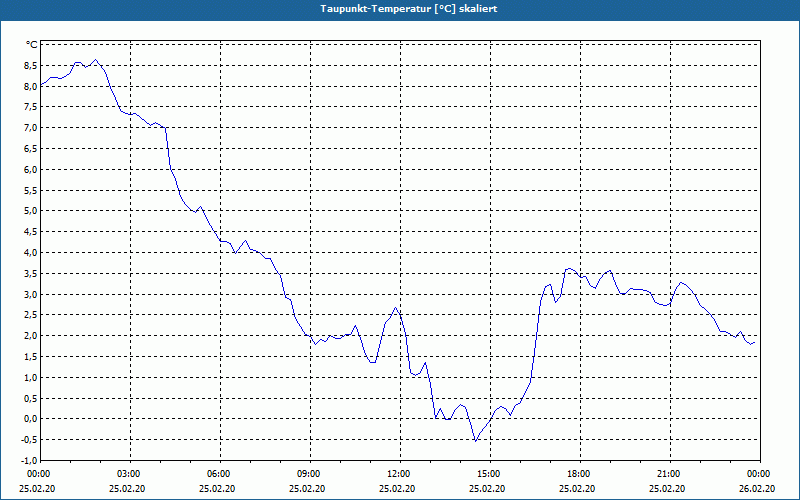Image resolution: width=800 pixels, height=500 pixels.
Task: Click the title "Taupunkt-Temperatur [°C] skaliert"
Action: coord(409,9)
